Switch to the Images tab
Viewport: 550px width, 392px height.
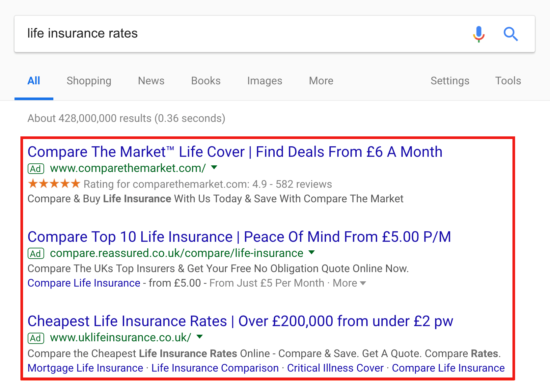coord(265,81)
